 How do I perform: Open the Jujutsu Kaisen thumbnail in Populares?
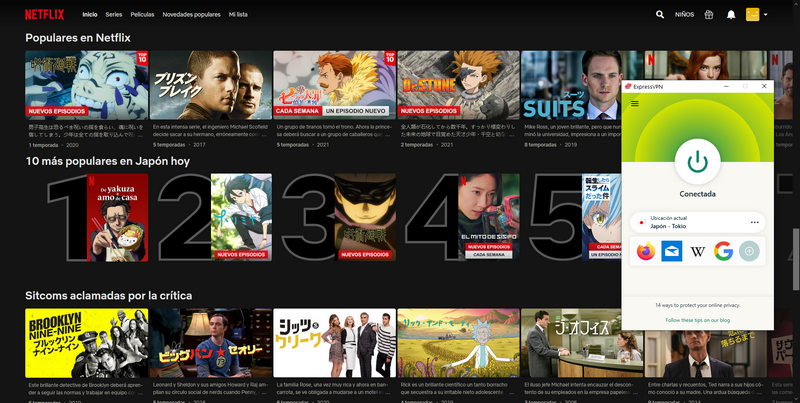click(x=87, y=85)
